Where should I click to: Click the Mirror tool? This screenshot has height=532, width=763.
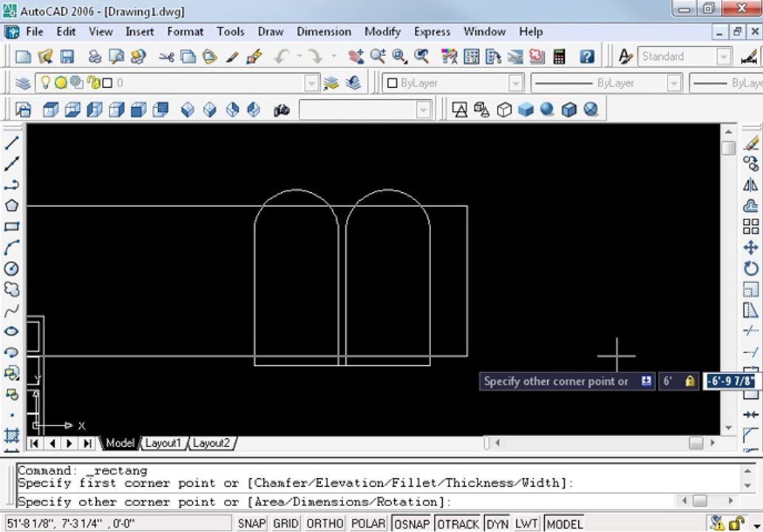[x=751, y=185]
